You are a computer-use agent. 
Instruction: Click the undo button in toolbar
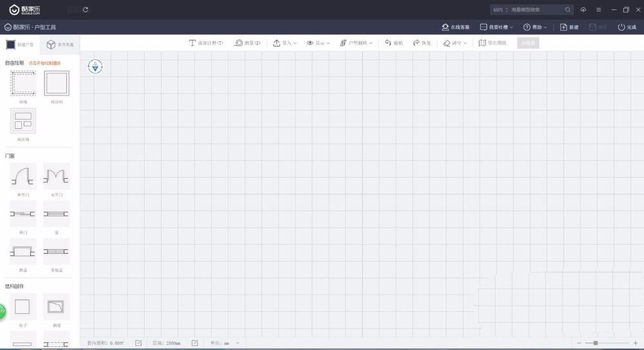[393, 43]
